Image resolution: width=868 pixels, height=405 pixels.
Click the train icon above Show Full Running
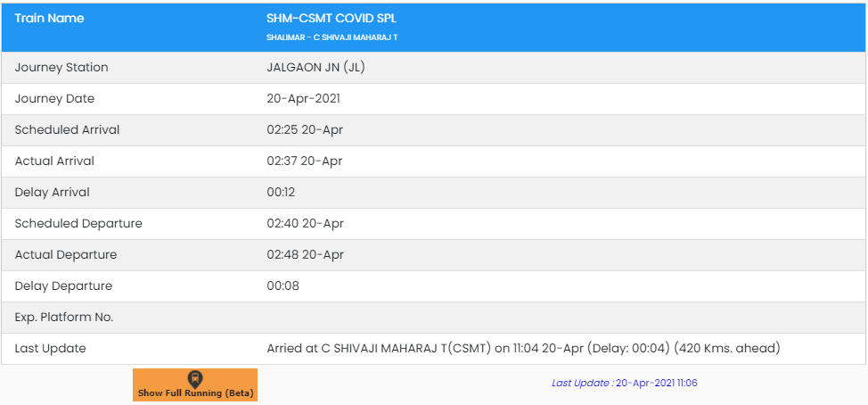coord(195,378)
